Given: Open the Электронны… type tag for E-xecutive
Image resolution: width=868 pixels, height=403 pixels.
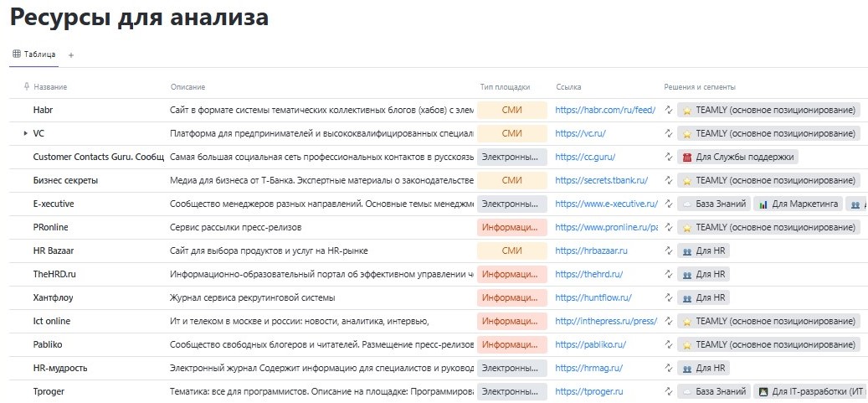Looking at the screenshot, I should click(x=511, y=204).
